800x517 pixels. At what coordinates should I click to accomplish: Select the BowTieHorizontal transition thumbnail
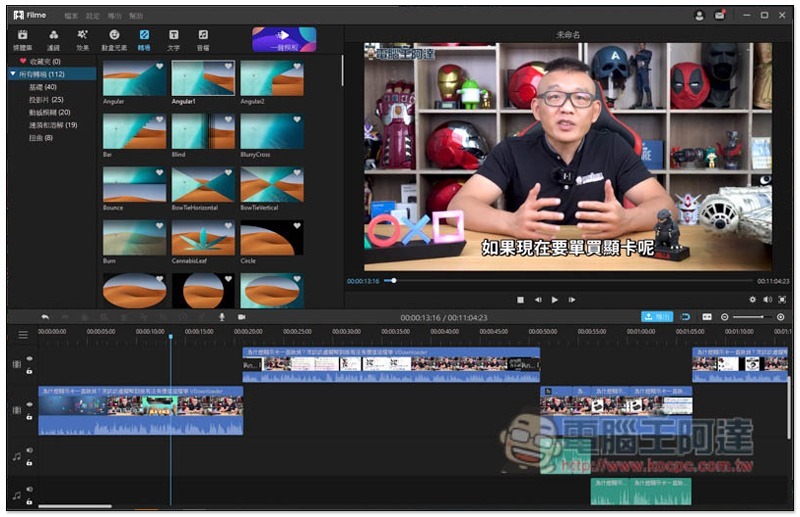[203, 184]
